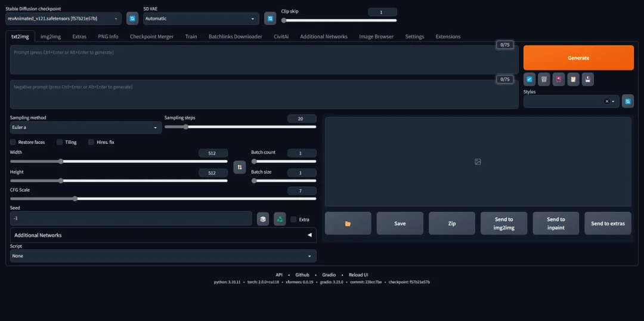The height and width of the screenshot is (321, 644).
Task: Open the SD VAE dropdown
Action: pos(202,18)
